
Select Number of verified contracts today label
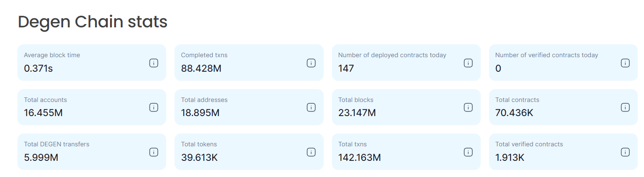(547, 55)
